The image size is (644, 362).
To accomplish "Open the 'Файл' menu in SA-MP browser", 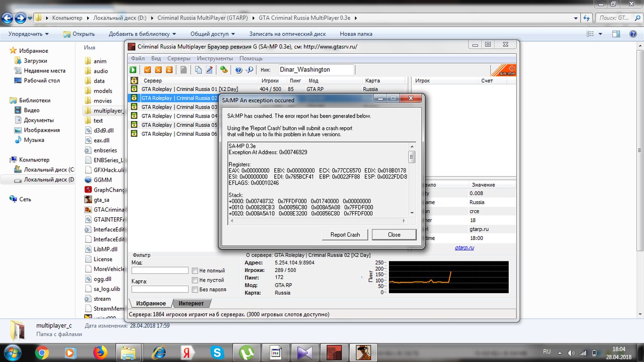I will [137, 58].
